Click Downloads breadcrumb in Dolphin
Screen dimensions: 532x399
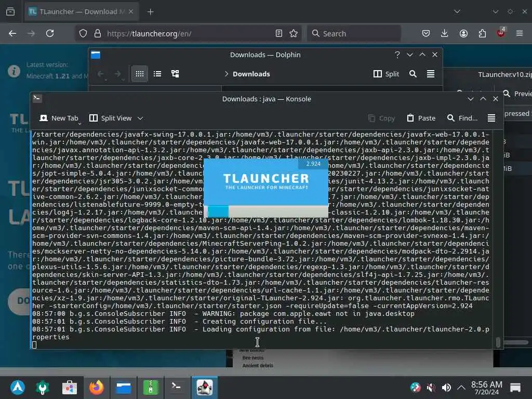[251, 74]
